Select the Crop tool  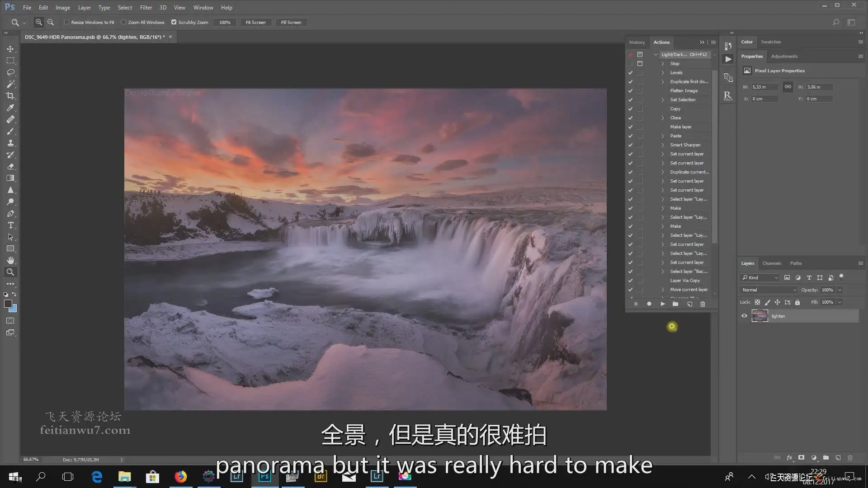[x=10, y=96]
